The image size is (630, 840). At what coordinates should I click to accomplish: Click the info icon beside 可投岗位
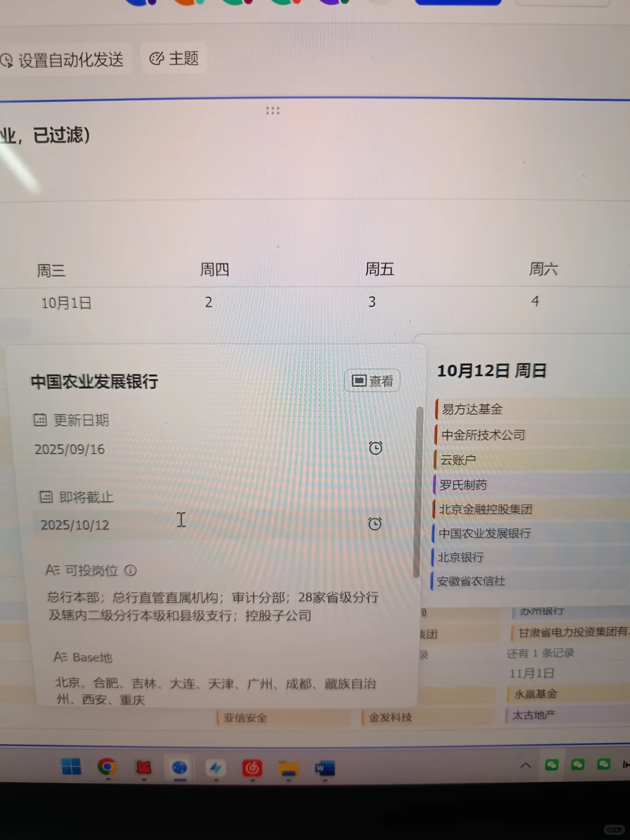click(131, 570)
